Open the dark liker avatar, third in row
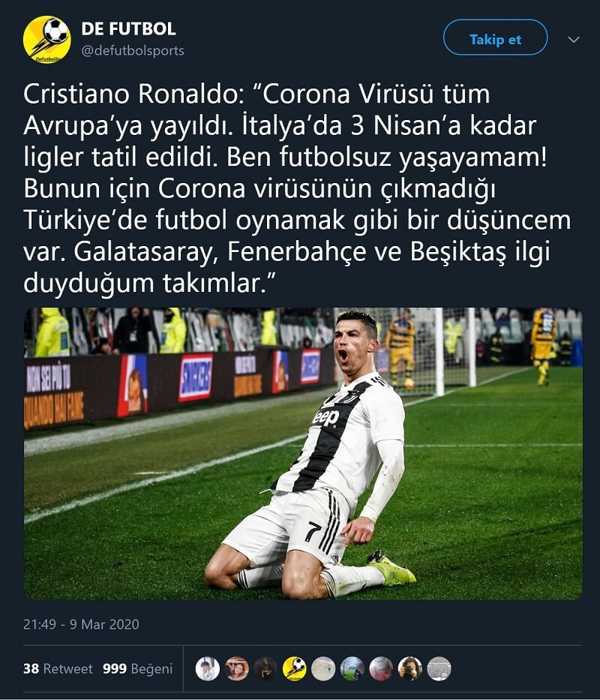 (265, 668)
